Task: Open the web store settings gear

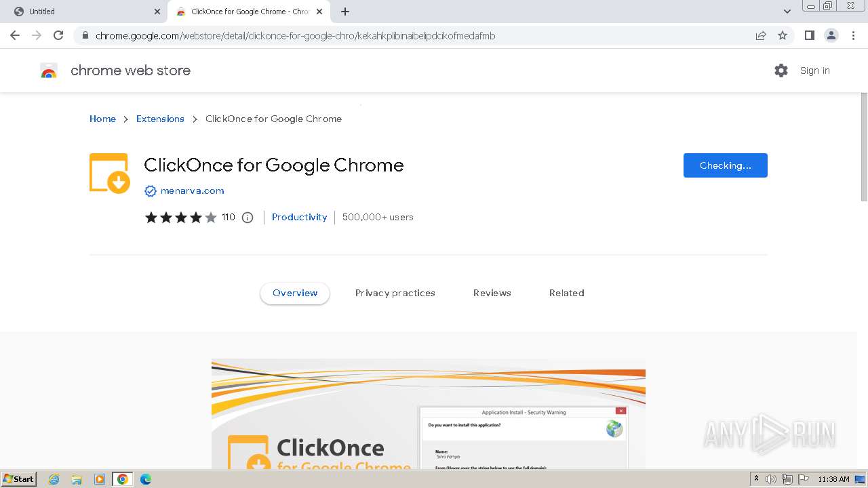Action: click(x=781, y=70)
